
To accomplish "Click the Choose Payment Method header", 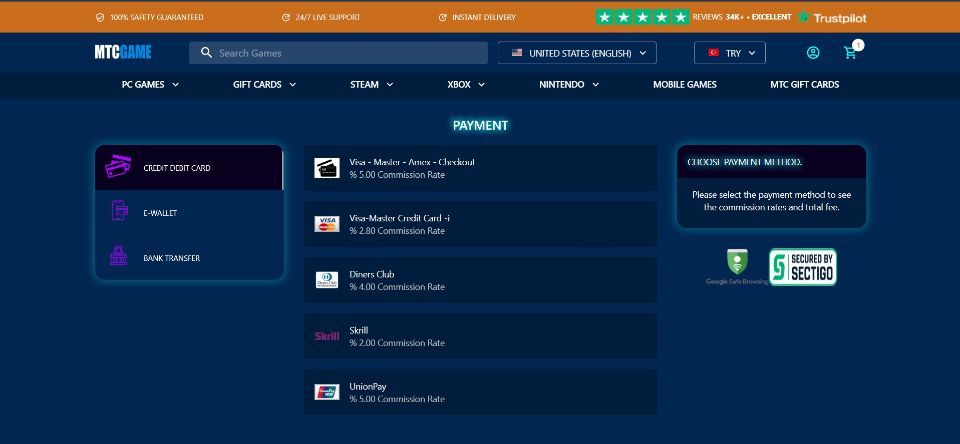I will [771, 162].
